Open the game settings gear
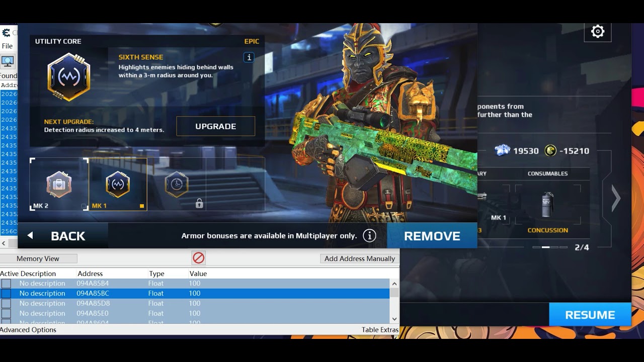 point(598,32)
